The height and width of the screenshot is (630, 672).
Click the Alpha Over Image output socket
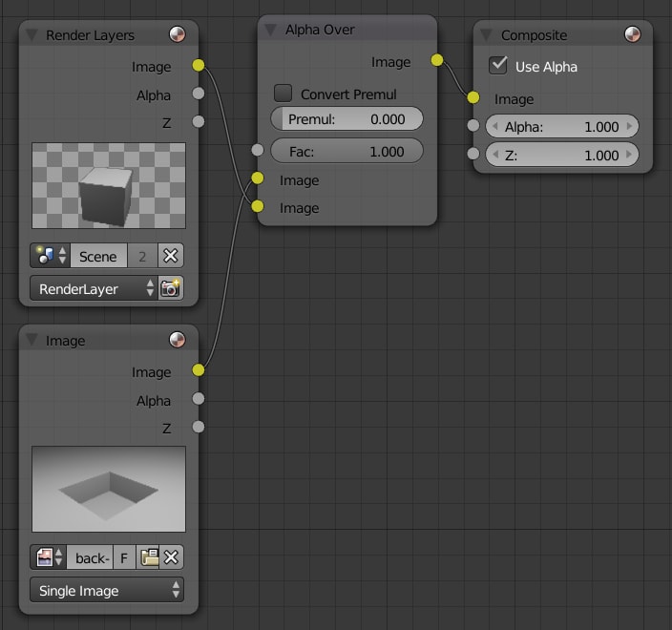(437, 60)
